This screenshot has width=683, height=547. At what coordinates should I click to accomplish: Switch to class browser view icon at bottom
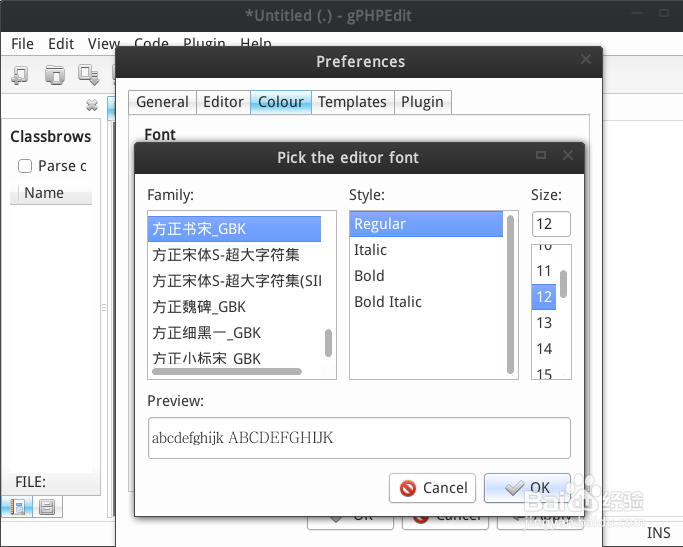pyautogui.click(x=17, y=507)
